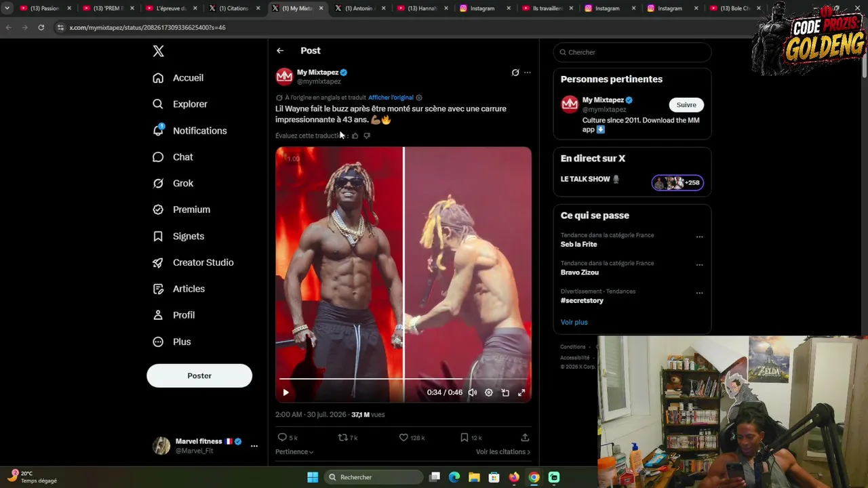Open Voir les citations link
The width and height of the screenshot is (868, 488).
(503, 452)
